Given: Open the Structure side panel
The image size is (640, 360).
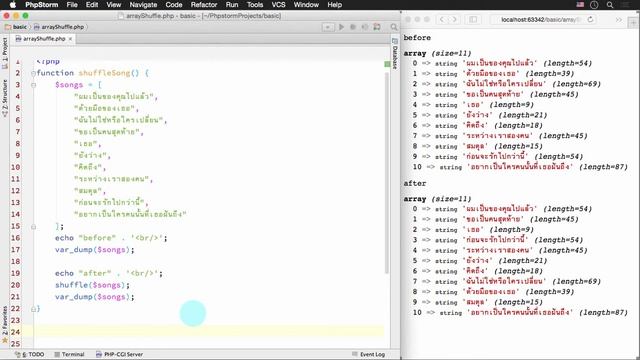Looking at the screenshot, I should pyautogui.click(x=5, y=98).
